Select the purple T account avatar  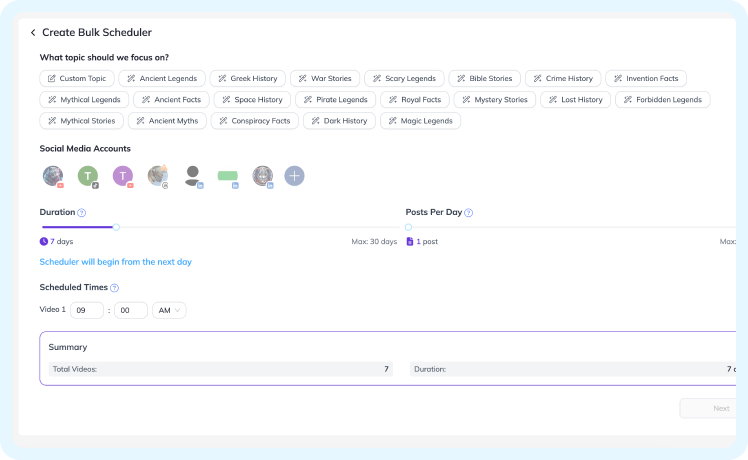point(122,176)
